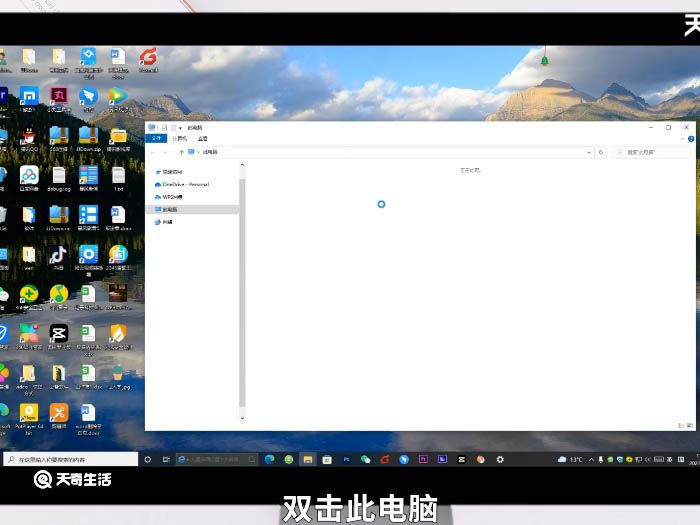This screenshot has height=525, width=700.
Task: Select the Tencent Video desktop icon
Action: coord(117,99)
